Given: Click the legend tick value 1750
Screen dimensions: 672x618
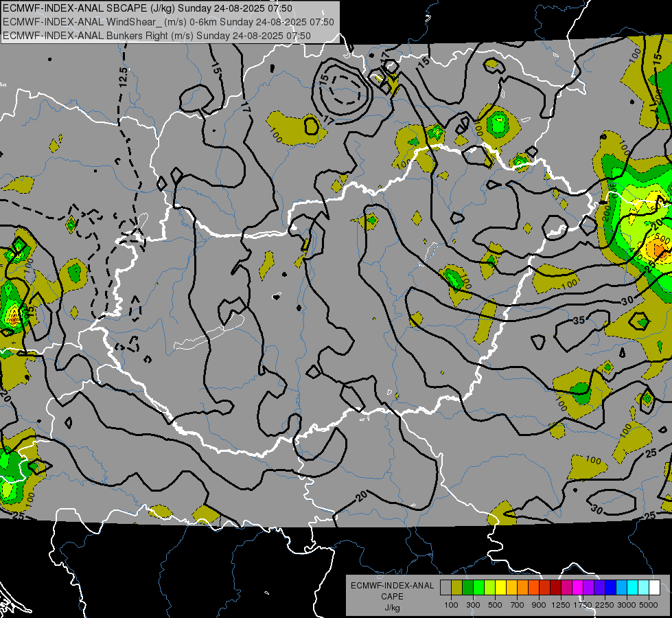Looking at the screenshot, I should (x=583, y=605).
